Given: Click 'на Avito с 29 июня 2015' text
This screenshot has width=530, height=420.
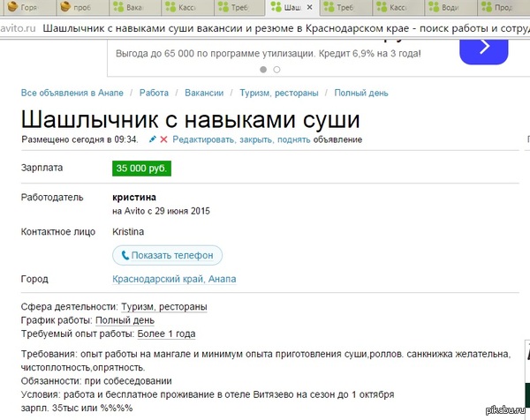Looking at the screenshot, I should point(161,211).
